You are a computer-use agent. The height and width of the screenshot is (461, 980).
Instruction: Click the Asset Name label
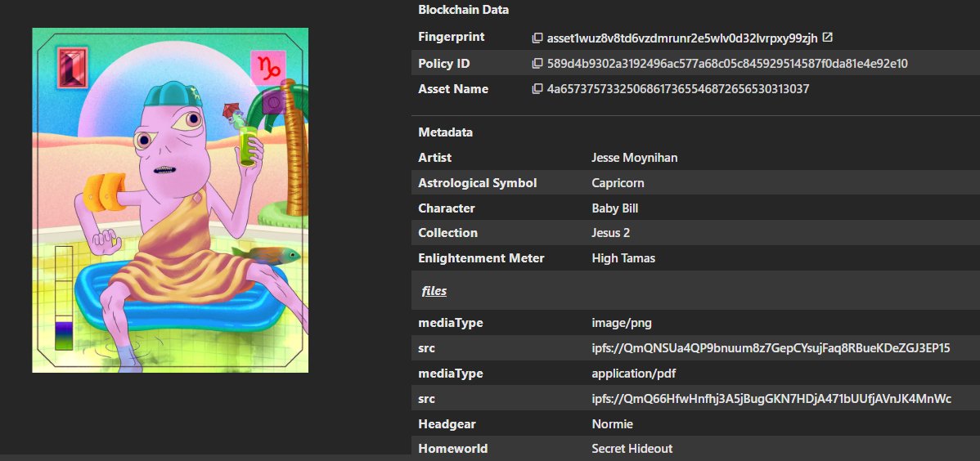453,89
